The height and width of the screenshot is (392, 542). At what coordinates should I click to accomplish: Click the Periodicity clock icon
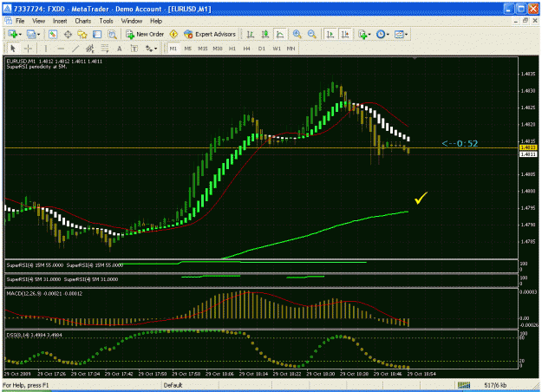point(381,34)
